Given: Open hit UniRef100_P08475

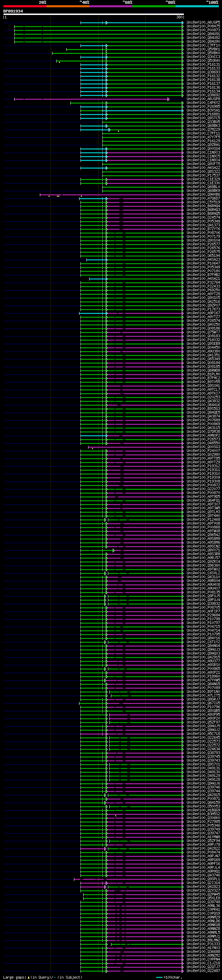Looking at the screenshot, I should pyautogui.click(x=203, y=26).
